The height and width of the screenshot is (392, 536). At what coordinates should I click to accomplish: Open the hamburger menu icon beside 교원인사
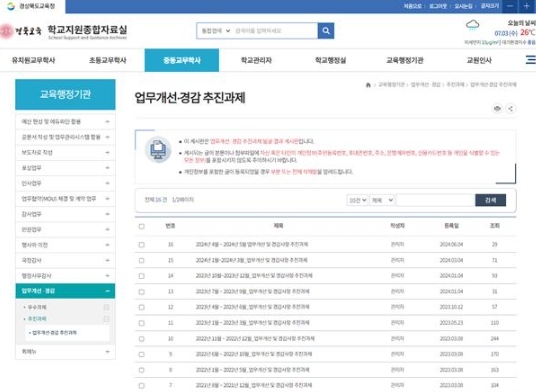(x=531, y=60)
